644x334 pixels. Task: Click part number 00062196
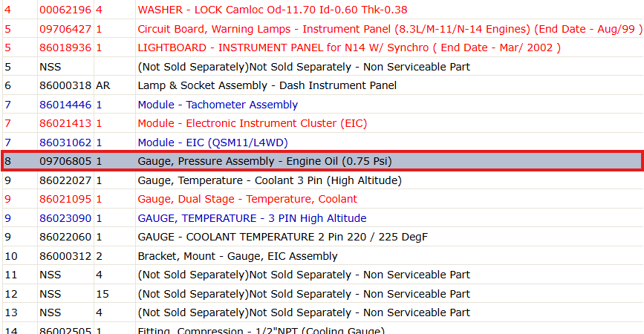click(x=65, y=10)
